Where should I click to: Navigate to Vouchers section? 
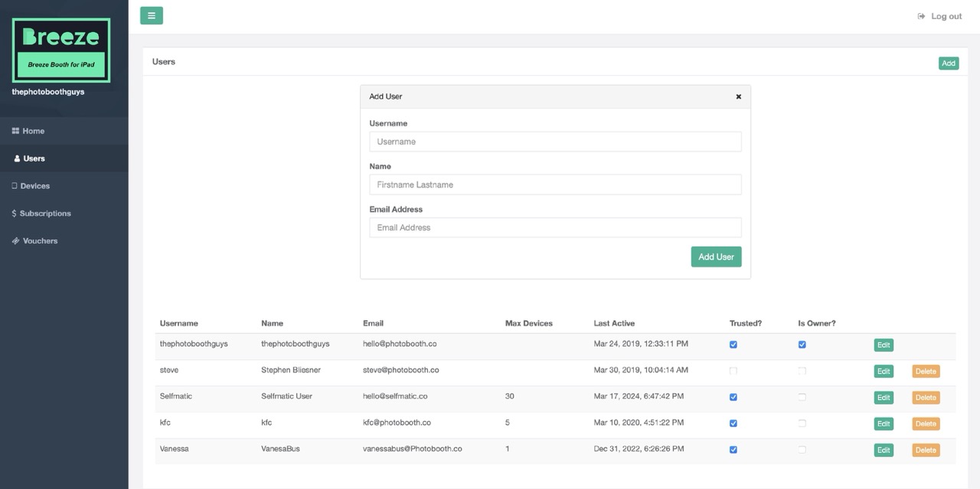(40, 241)
